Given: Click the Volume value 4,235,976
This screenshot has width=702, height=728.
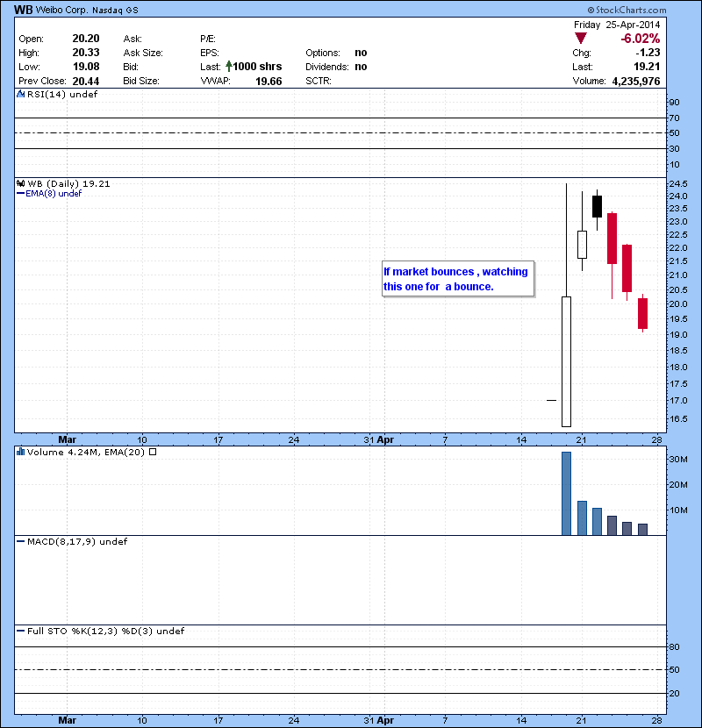Looking at the screenshot, I should [636, 82].
